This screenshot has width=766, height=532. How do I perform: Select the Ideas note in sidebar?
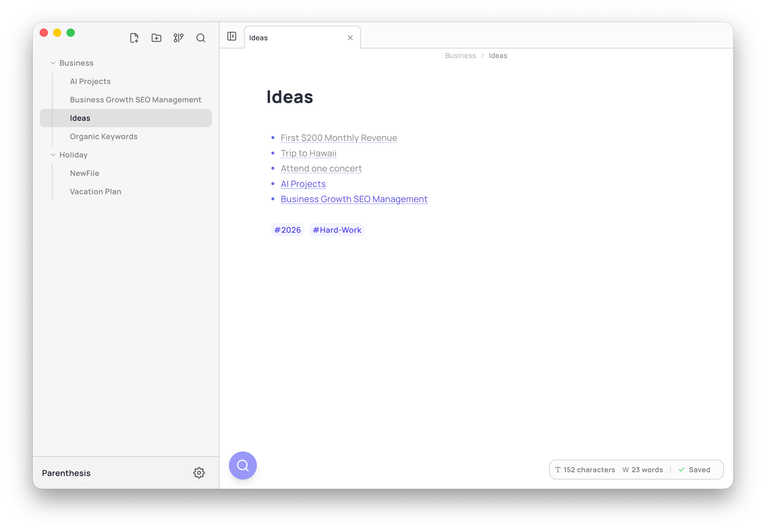pyautogui.click(x=126, y=118)
